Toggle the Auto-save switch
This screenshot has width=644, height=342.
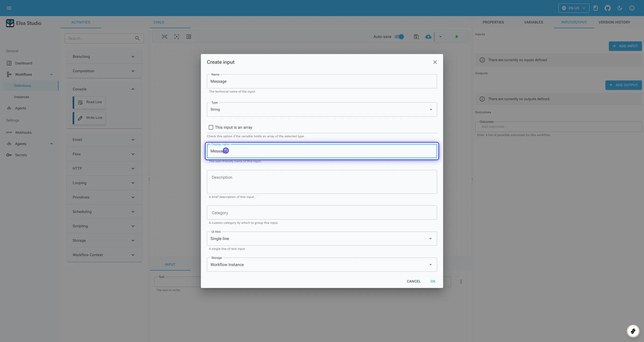coord(399,36)
